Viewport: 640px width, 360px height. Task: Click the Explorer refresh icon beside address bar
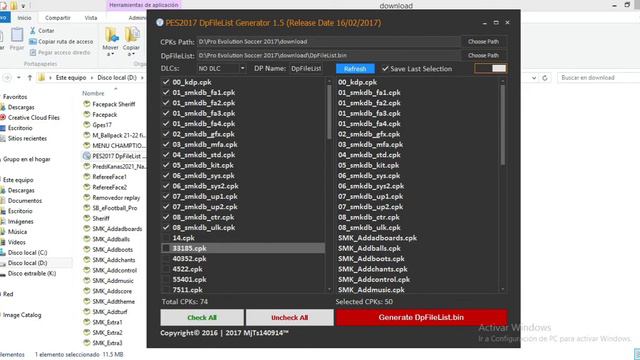pos(545,78)
